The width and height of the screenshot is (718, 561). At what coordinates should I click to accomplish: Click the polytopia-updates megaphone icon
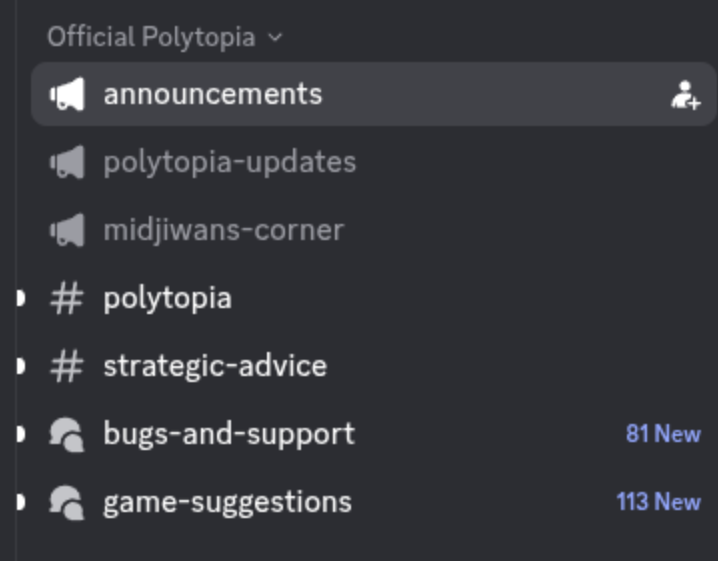[67, 162]
